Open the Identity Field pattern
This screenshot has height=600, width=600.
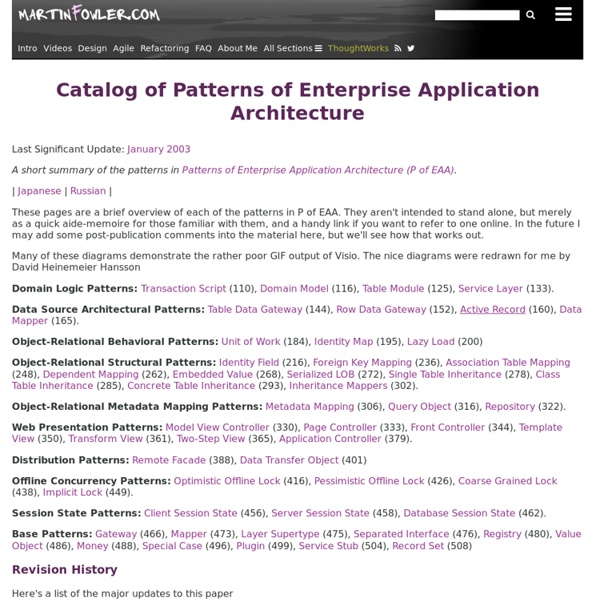tap(249, 363)
